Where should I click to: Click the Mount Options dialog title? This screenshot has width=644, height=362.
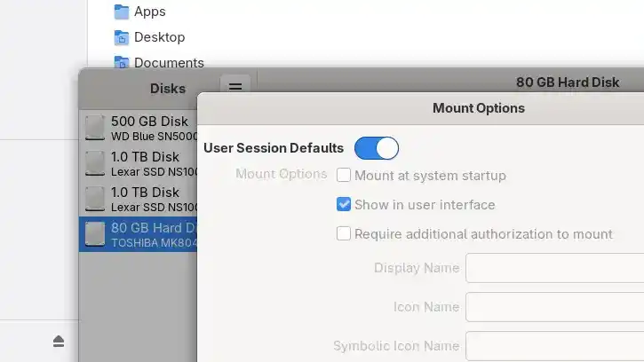click(x=479, y=108)
